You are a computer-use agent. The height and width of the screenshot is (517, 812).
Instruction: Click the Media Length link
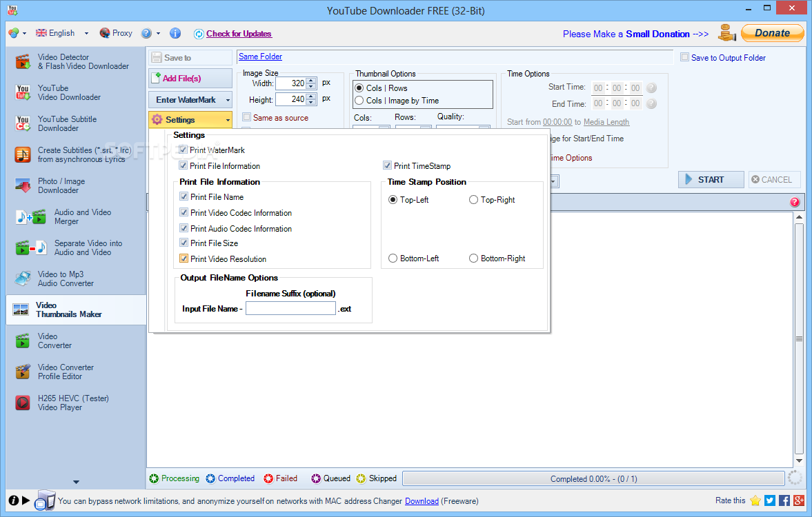click(606, 122)
